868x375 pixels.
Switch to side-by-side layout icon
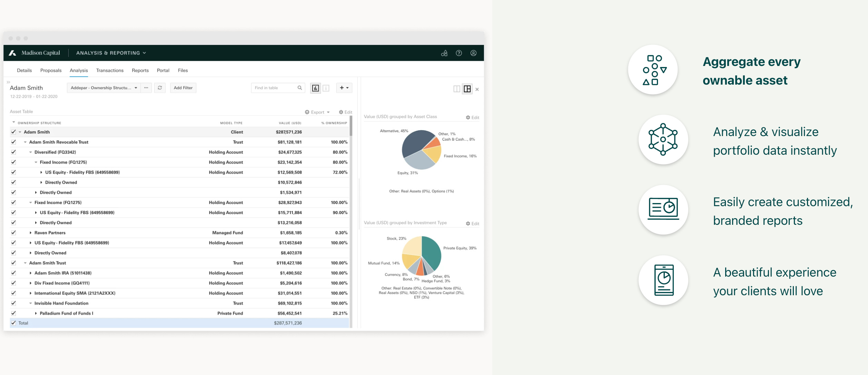point(457,89)
